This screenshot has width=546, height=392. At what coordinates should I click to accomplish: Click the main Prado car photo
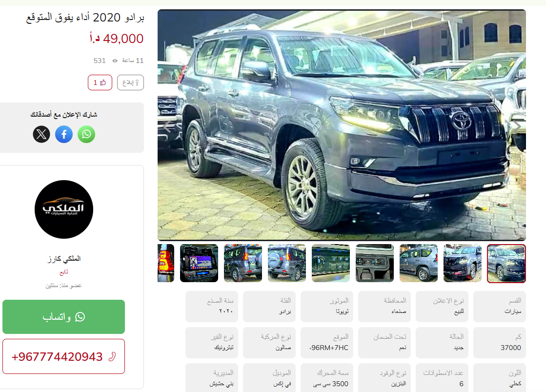[x=342, y=125]
